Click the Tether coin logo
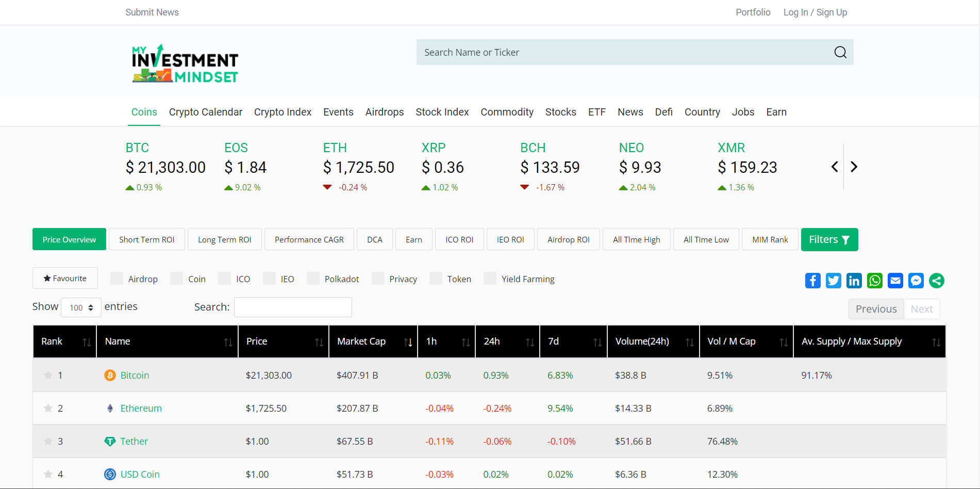 [x=110, y=441]
